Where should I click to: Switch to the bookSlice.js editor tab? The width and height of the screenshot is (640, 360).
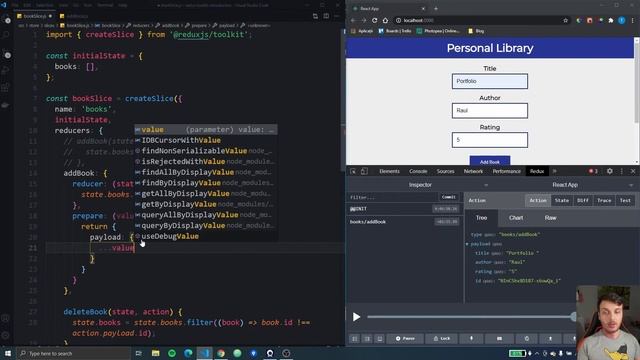(35, 16)
